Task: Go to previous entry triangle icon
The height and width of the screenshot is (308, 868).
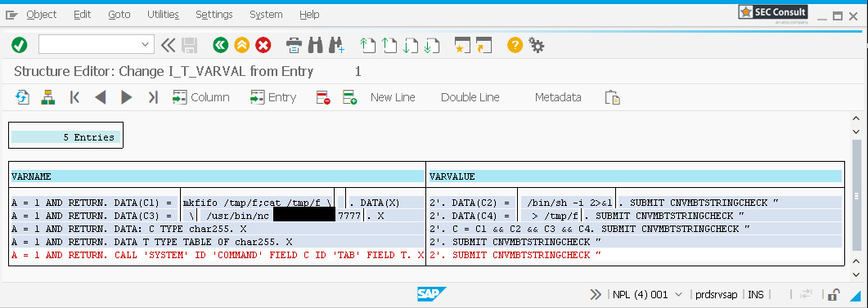Action: point(100,98)
